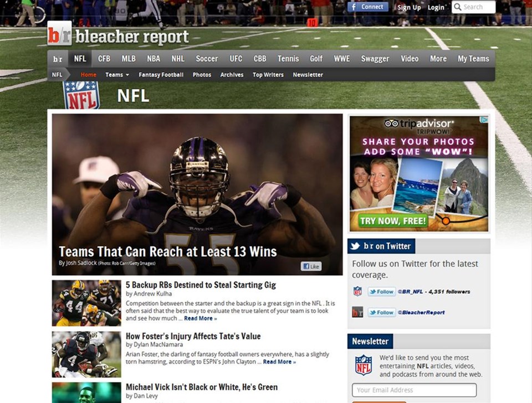Open the @BleacherReport Twitter handle link
The height and width of the screenshot is (403, 532).
click(421, 312)
